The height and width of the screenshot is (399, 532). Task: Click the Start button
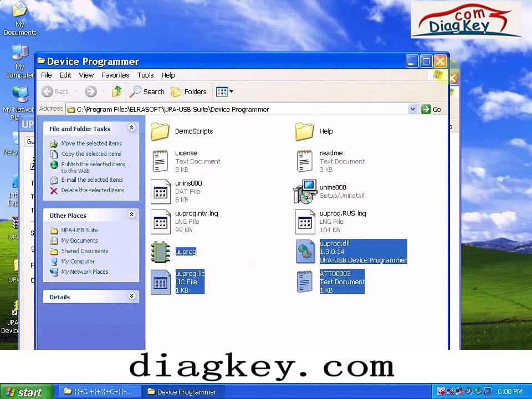click(x=27, y=392)
